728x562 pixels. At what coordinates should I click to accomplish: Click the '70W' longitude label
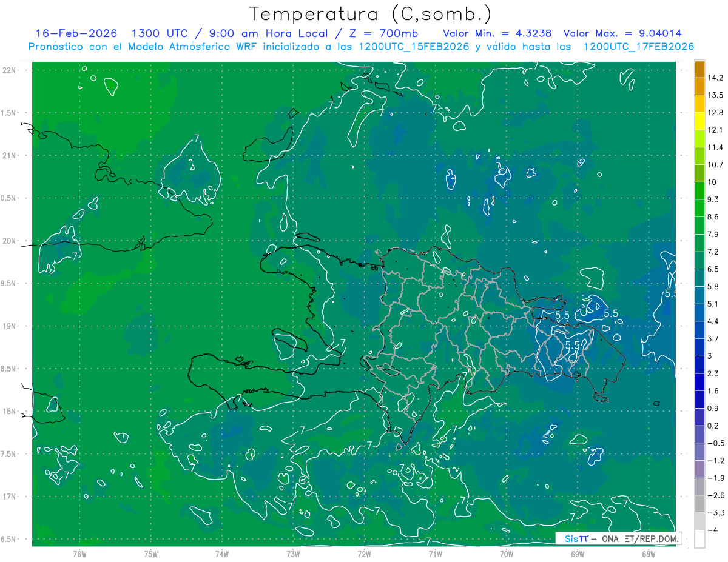[507, 554]
